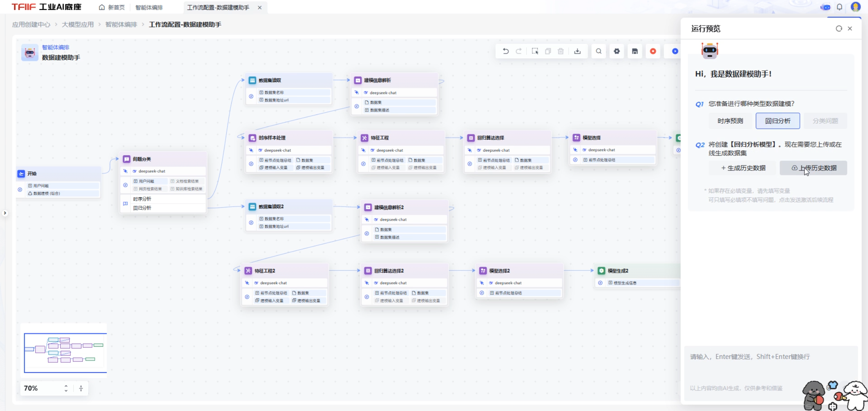Click the trash delete icon
Viewport: 868px width, 411px height.
coord(561,51)
